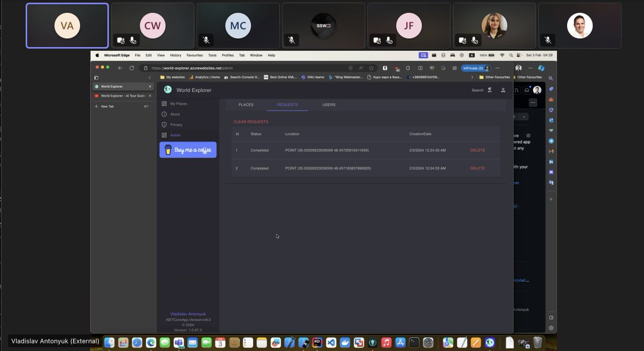The height and width of the screenshot is (351, 644).
Task: Expand the bookmarks bar overflow chevron
Action: [x=472, y=77]
